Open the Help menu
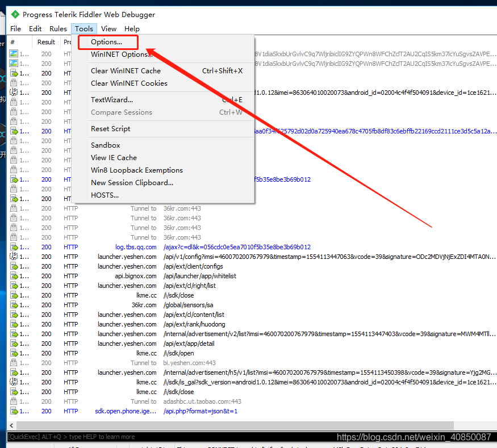Screen dimensions: 497x448 pos(132,29)
